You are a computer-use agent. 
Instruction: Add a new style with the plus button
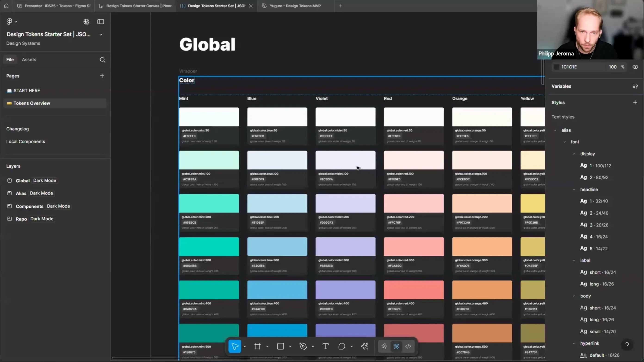tap(635, 102)
